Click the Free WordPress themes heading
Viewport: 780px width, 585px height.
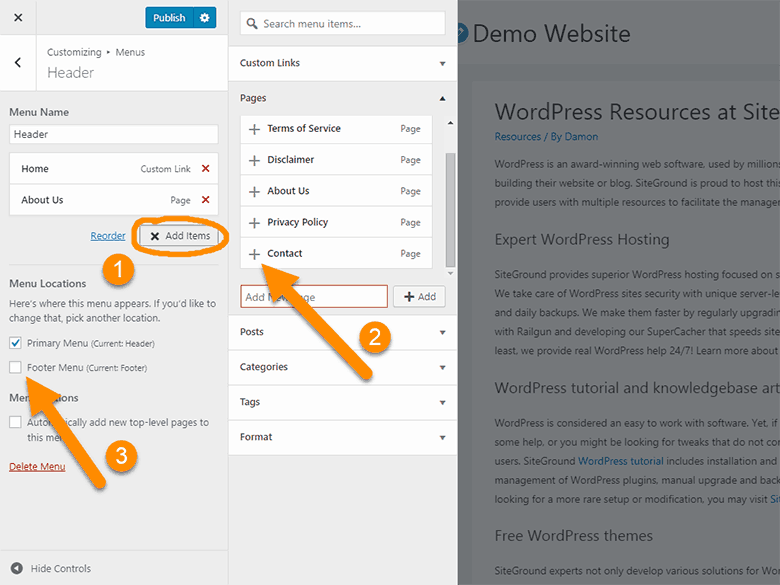[573, 536]
